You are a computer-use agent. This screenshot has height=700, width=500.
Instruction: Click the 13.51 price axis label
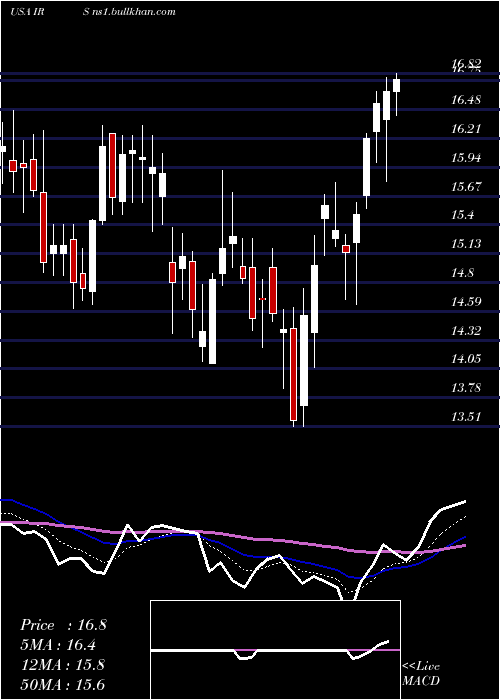pos(466,417)
